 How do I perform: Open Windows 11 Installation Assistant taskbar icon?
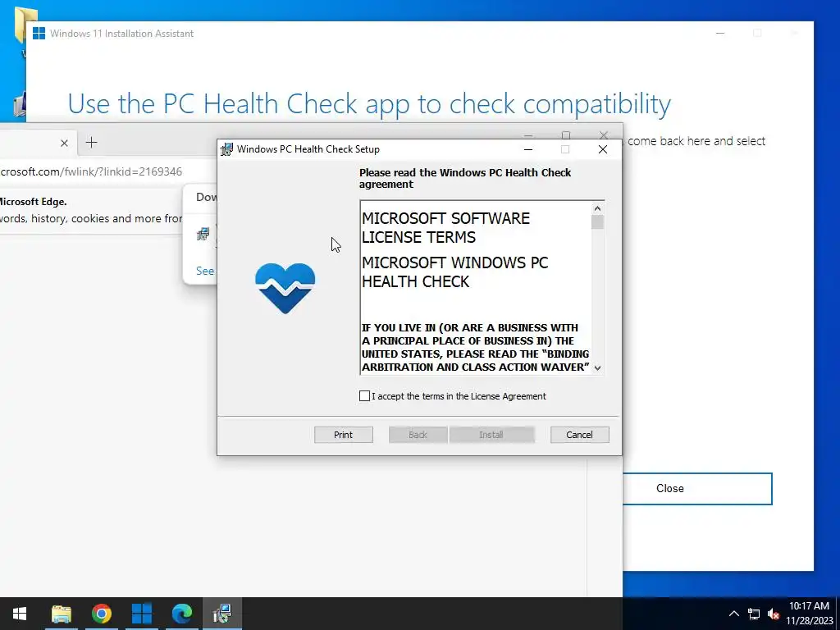141,614
